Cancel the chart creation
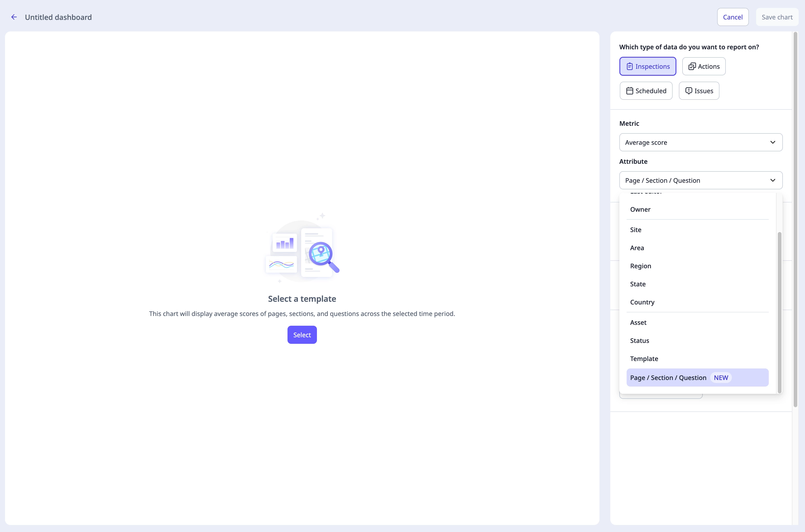The height and width of the screenshot is (532, 805). (x=733, y=17)
